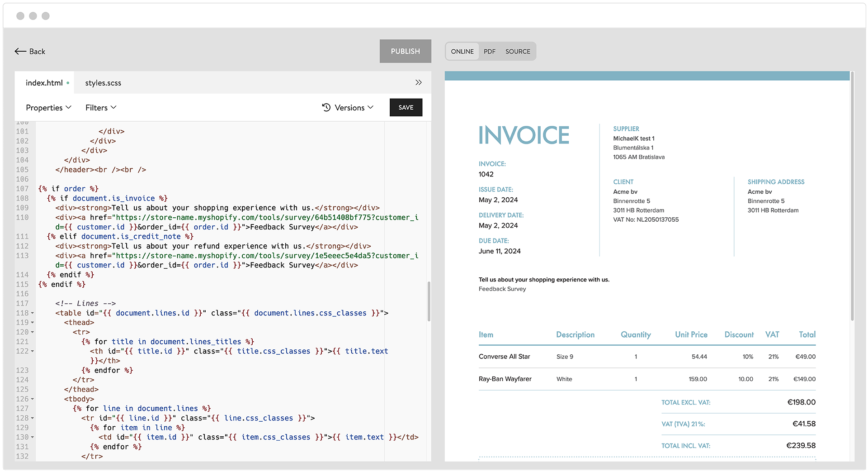Collapse the tbody block at line 126
The height and width of the screenshot is (472, 868).
(x=33, y=399)
